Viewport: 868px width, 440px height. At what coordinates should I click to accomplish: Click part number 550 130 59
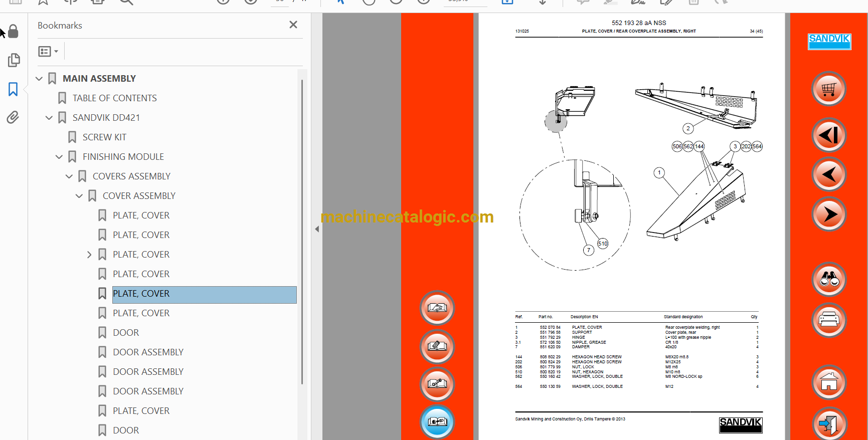point(550,386)
